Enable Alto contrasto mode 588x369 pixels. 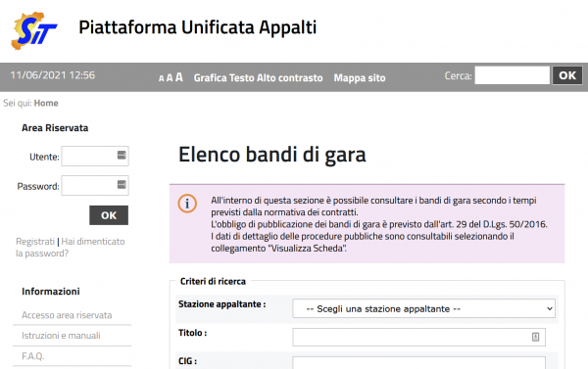click(290, 78)
